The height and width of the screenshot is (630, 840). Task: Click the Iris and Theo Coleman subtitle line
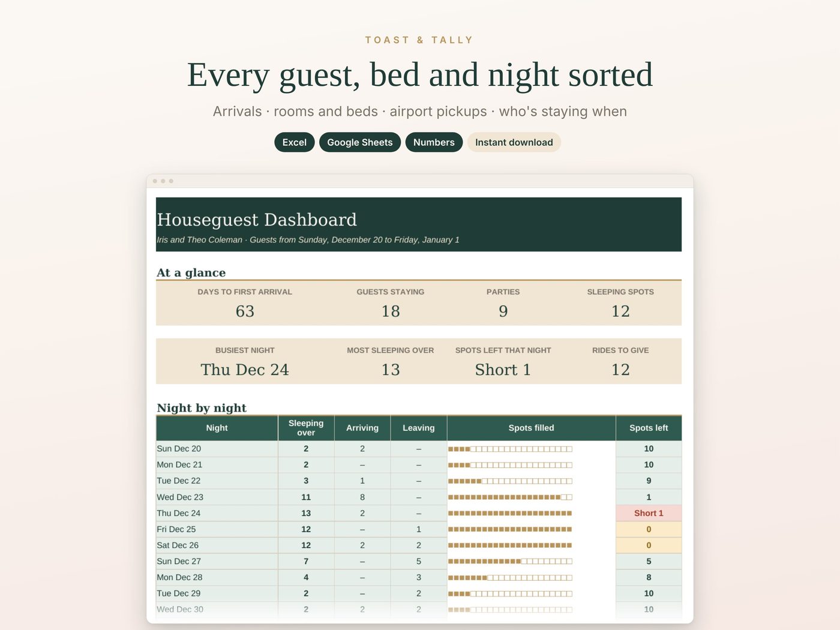click(308, 239)
